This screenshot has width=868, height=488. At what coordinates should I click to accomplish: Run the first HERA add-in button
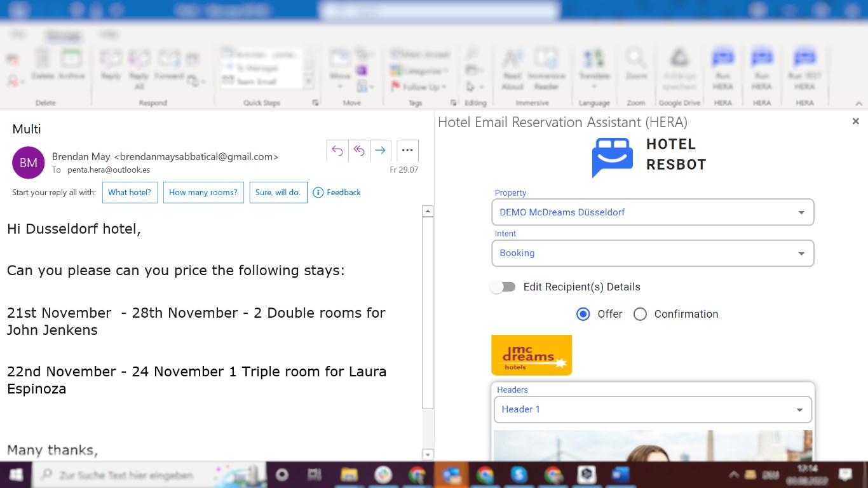(723, 69)
